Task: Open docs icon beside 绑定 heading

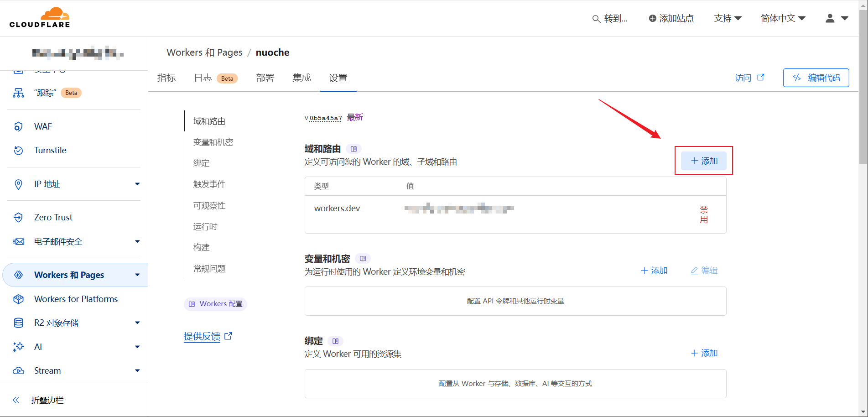Action: tap(335, 341)
